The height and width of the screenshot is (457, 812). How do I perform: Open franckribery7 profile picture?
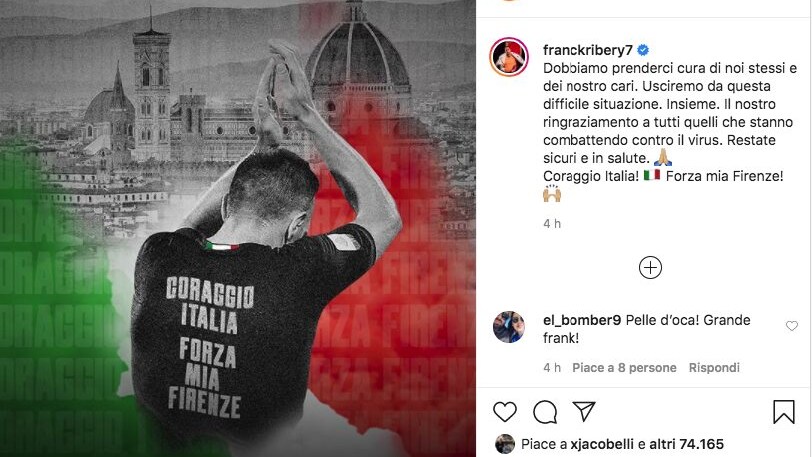point(509,57)
